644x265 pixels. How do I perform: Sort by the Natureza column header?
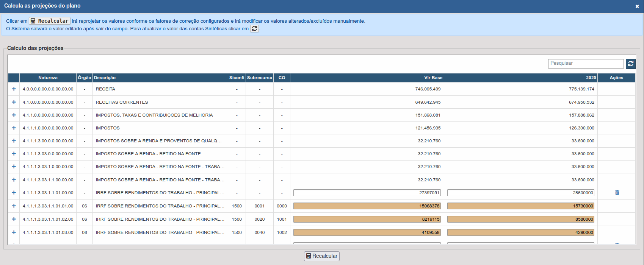(x=48, y=78)
